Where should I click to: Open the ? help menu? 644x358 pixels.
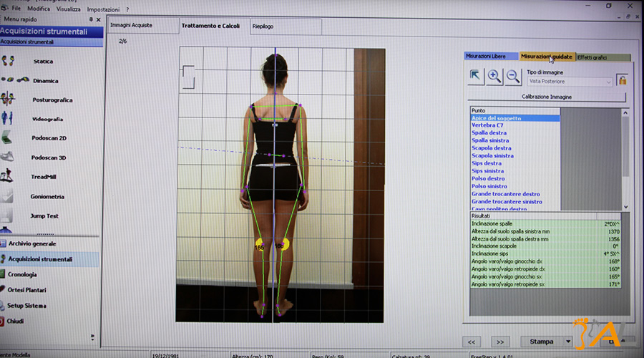coord(127,9)
